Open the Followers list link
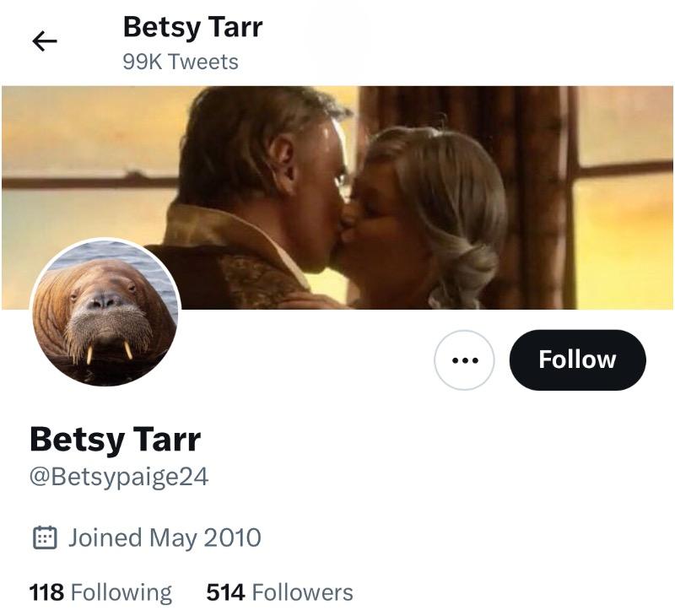 [302, 592]
